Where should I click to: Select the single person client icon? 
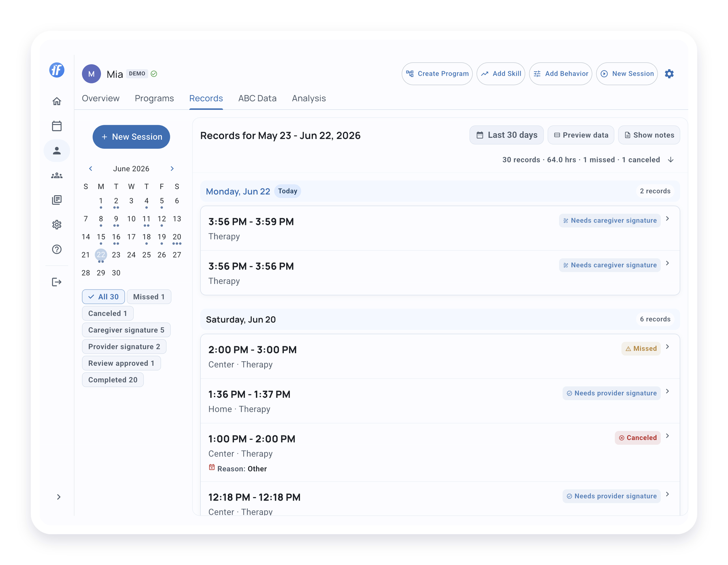(57, 151)
